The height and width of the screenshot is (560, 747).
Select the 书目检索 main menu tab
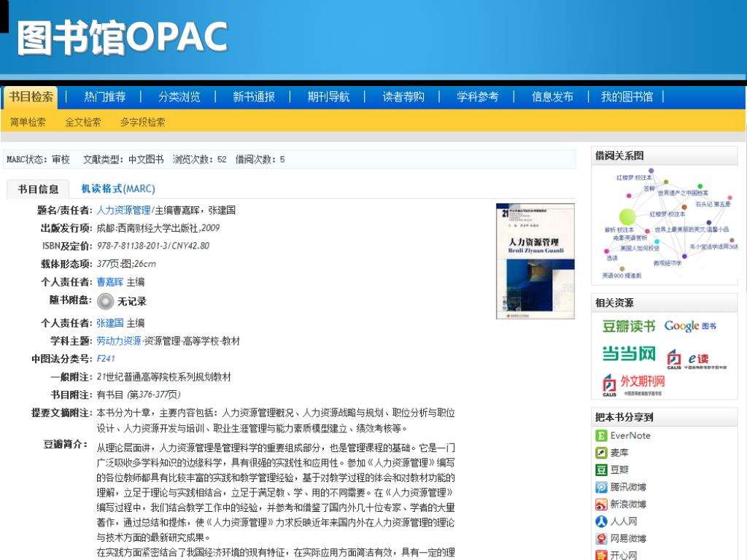tap(31, 97)
